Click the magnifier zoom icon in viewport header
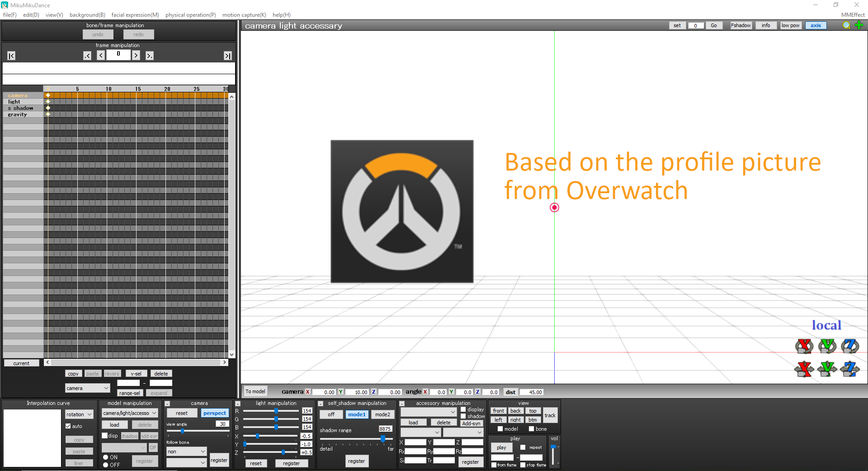The height and width of the screenshot is (471, 868). tap(846, 25)
